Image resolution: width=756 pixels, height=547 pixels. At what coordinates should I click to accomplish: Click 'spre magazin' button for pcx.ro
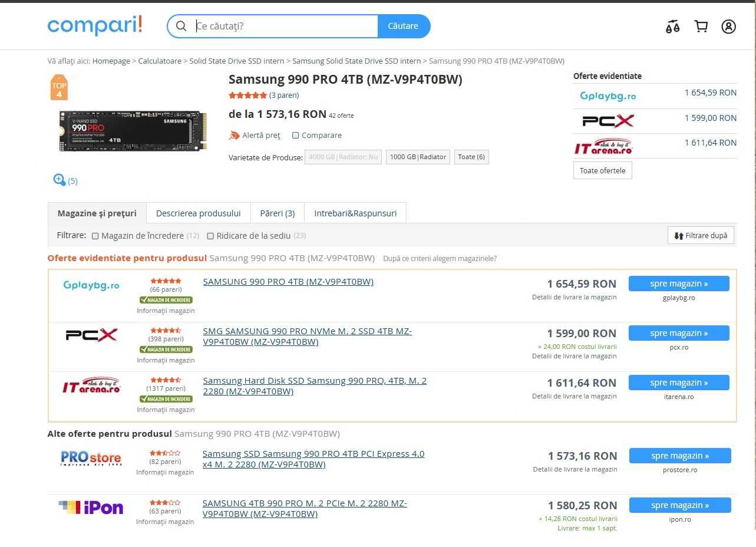(679, 333)
